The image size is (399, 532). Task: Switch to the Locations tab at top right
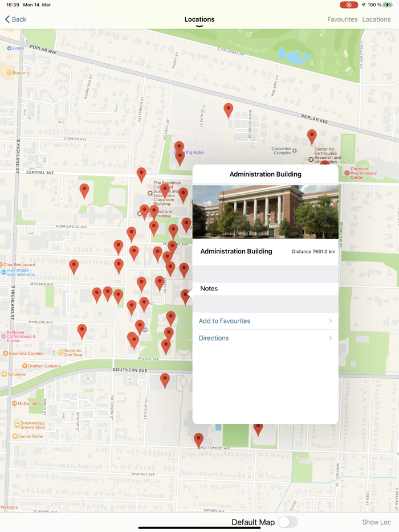(x=376, y=19)
